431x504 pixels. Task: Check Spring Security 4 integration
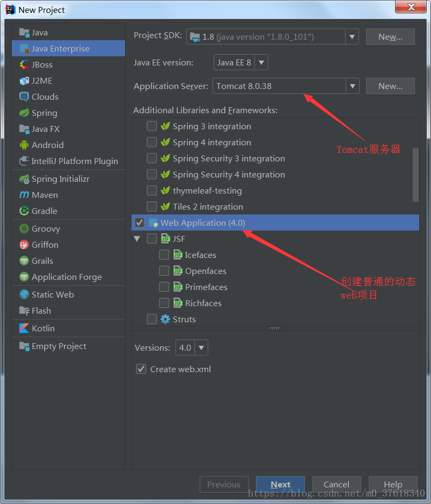[x=152, y=174]
